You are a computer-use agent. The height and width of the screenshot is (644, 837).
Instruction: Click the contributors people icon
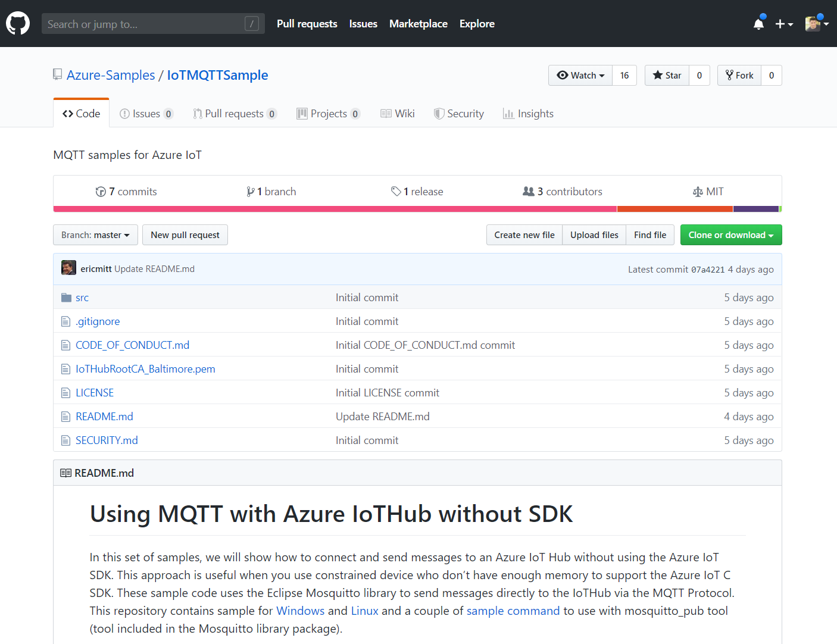click(529, 191)
